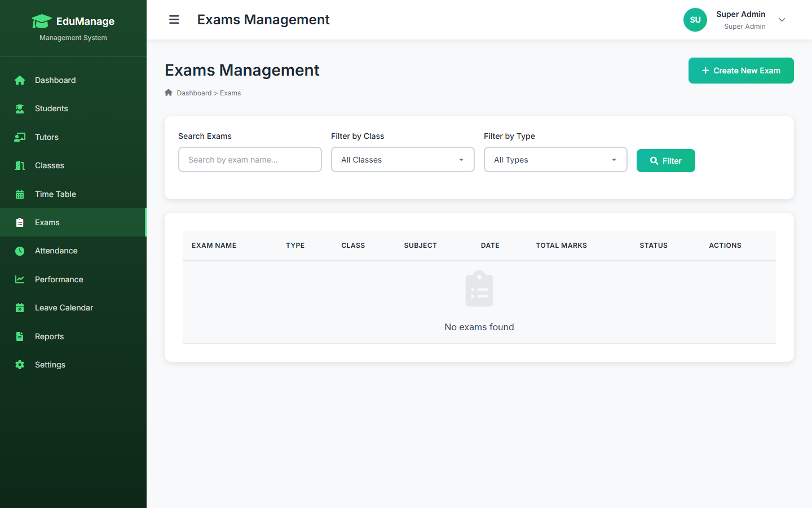Click the EduManage graduation cap logo
Viewport: 812px width, 508px height.
coord(42,21)
